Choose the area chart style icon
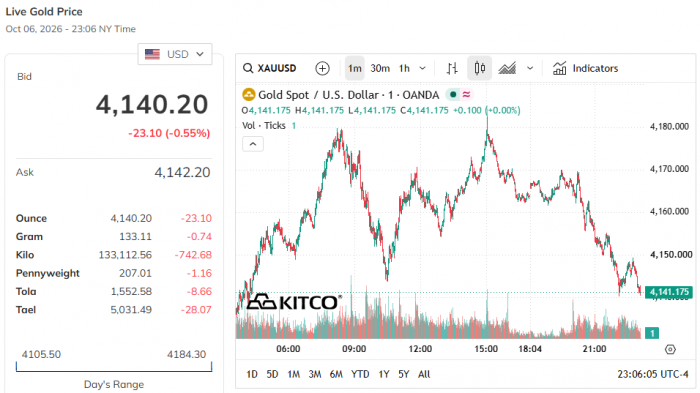Screen dimensions: 700x393 507,68
